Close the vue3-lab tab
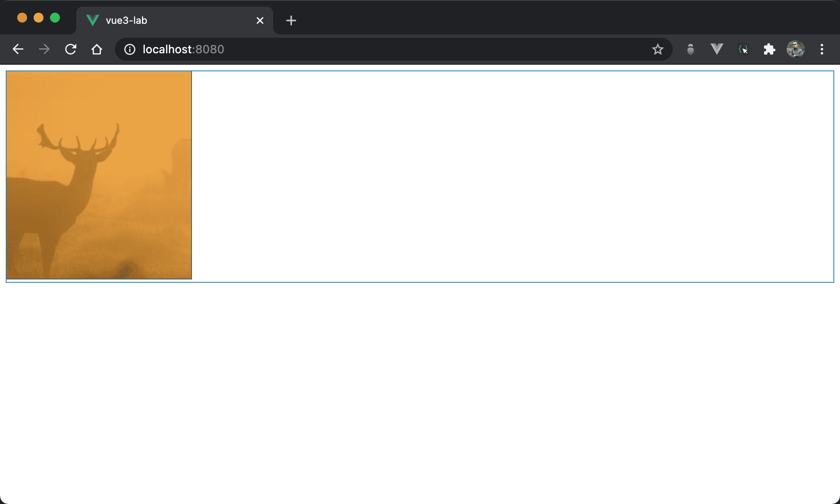Viewport: 840px width, 504px height. tap(260, 20)
